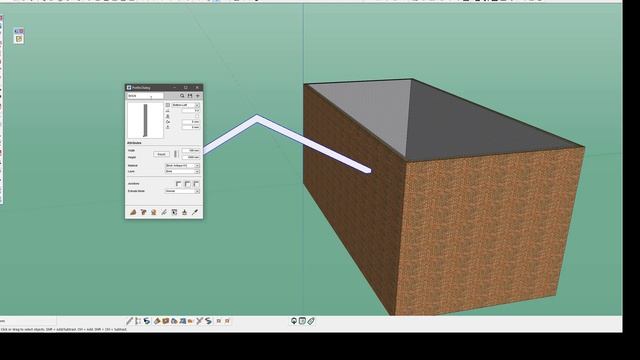Click the tag icon in status bar

coord(311,321)
